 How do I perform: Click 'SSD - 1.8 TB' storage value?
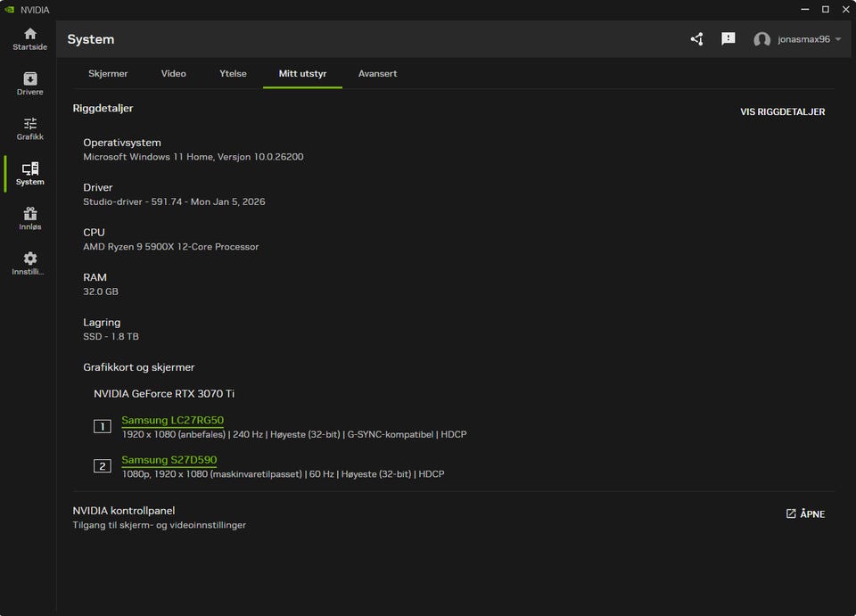(x=111, y=337)
